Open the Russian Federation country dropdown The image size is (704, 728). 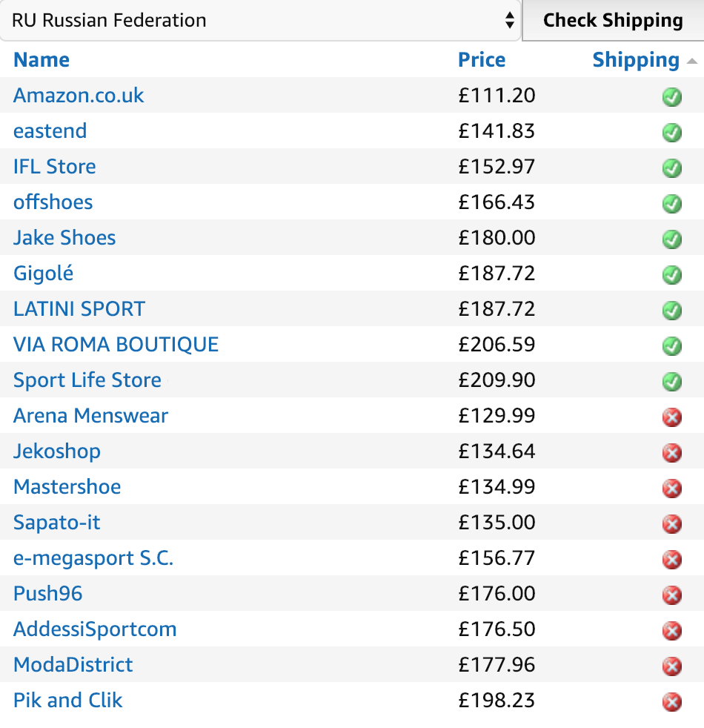[x=260, y=20]
